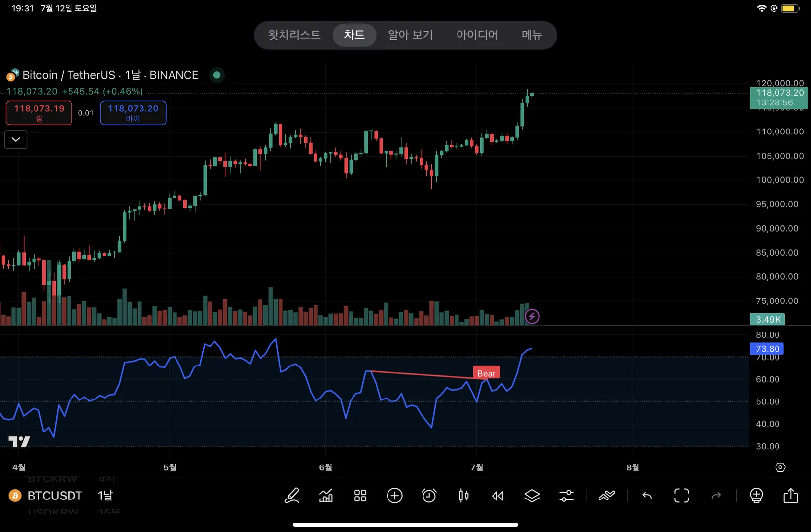The height and width of the screenshot is (532, 811).
Task: Open the 1날 timeframe selector
Action: pos(105,496)
